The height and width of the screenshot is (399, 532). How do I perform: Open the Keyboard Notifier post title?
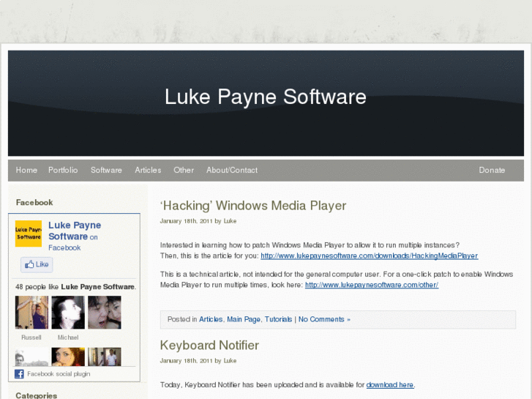pyautogui.click(x=209, y=346)
